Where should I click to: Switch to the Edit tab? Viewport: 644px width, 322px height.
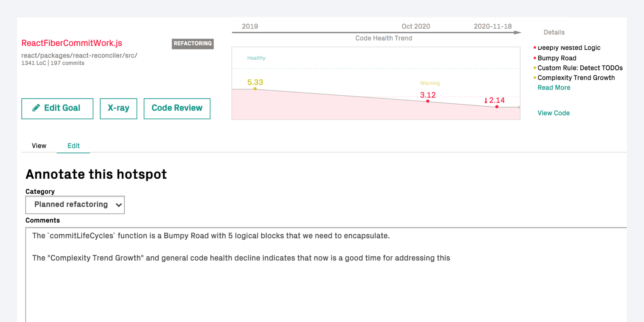point(73,146)
